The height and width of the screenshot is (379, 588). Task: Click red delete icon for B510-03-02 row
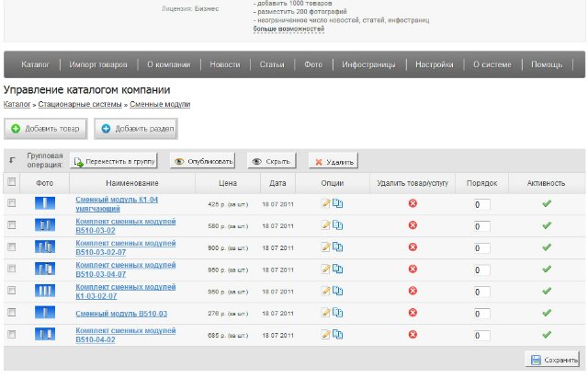413,225
